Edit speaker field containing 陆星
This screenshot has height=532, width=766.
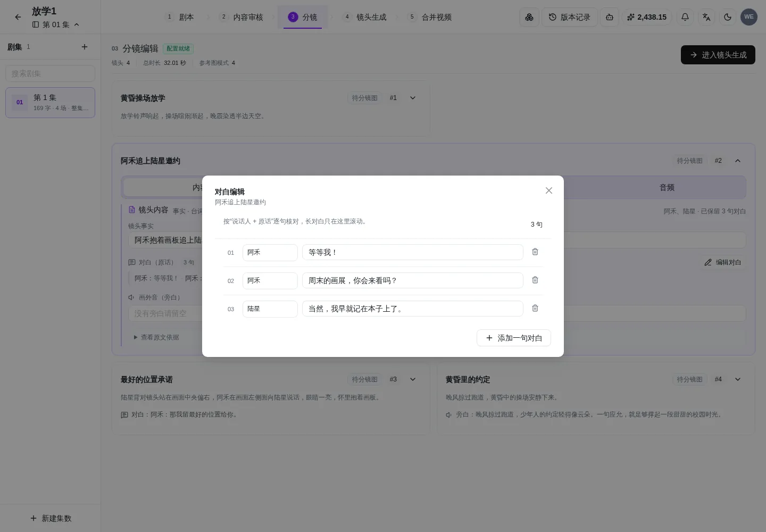click(270, 309)
